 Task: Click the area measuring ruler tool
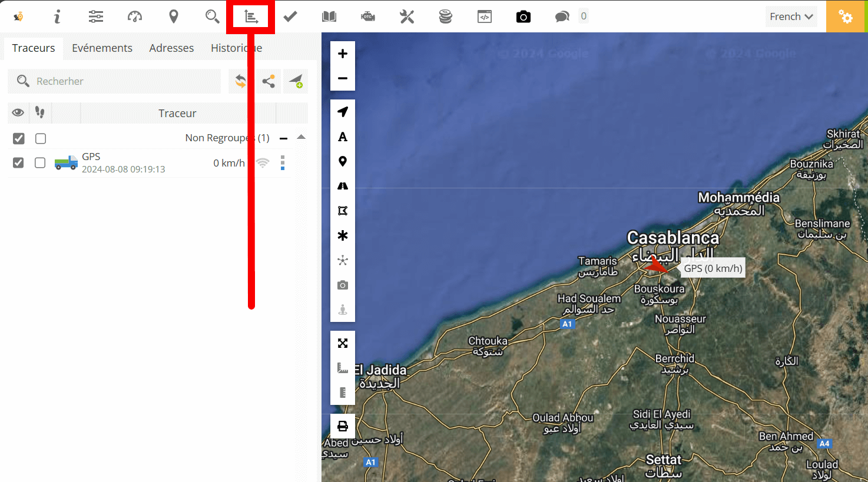click(343, 368)
